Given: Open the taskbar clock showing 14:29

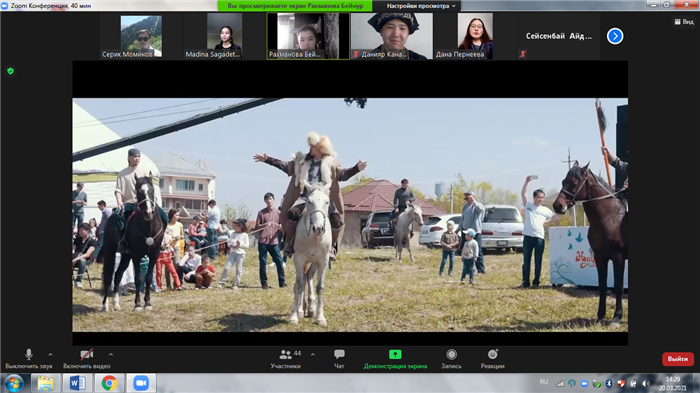Looking at the screenshot, I should click(672, 383).
